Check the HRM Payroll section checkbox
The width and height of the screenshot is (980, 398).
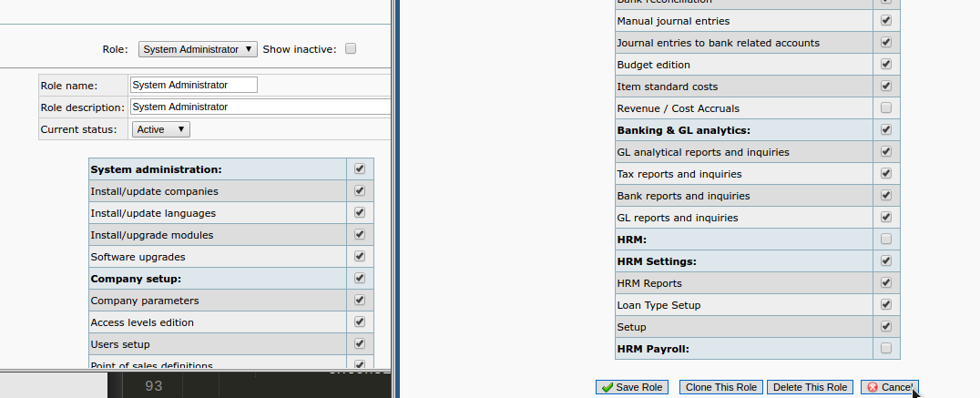pos(886,349)
